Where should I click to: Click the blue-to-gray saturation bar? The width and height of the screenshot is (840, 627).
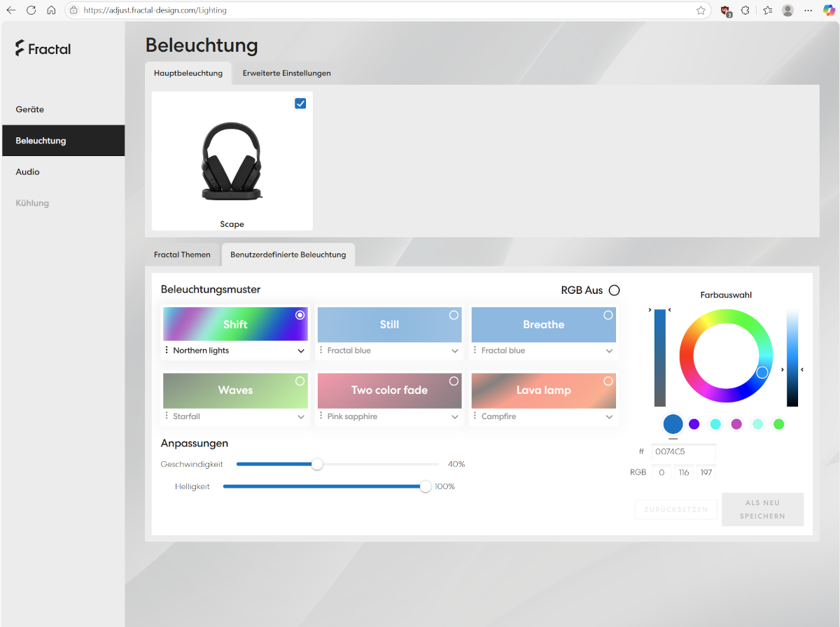click(660, 358)
